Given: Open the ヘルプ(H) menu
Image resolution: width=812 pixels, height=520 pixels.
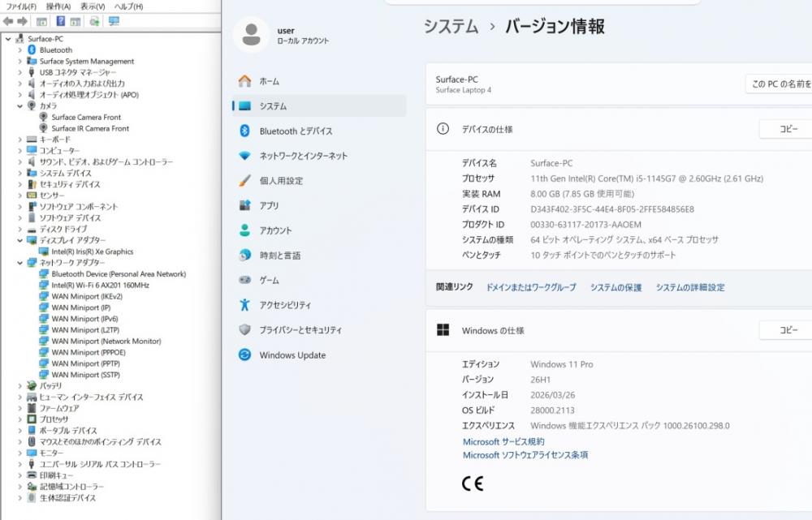Looking at the screenshot, I should pyautogui.click(x=128, y=6).
